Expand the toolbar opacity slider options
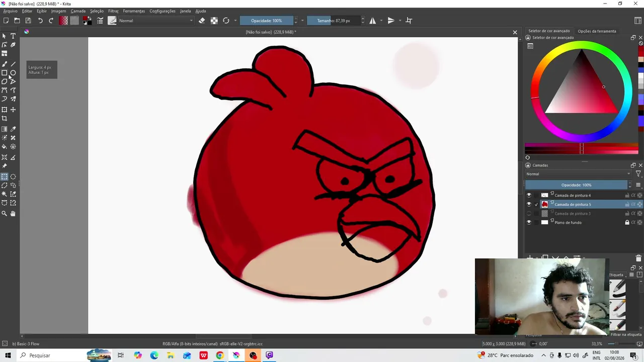The image size is (644, 362). (302, 21)
